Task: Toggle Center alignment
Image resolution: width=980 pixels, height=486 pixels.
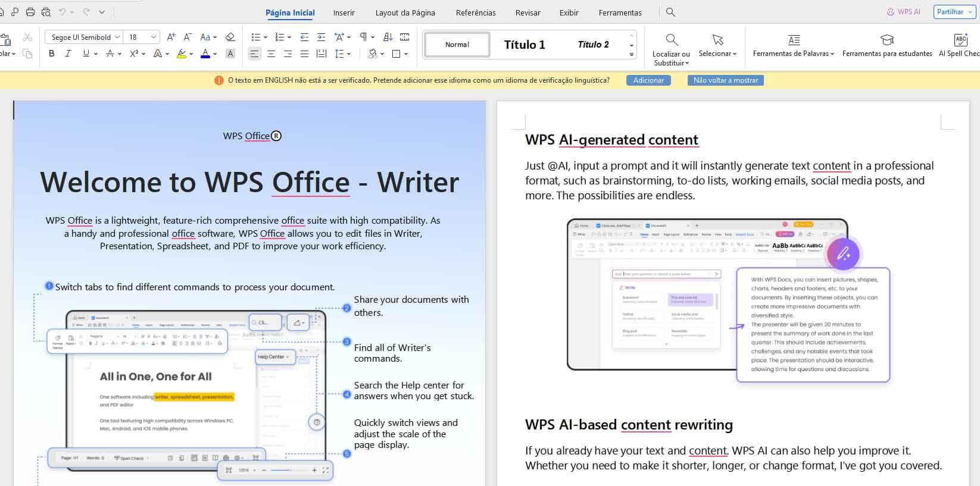Action: [x=271, y=54]
